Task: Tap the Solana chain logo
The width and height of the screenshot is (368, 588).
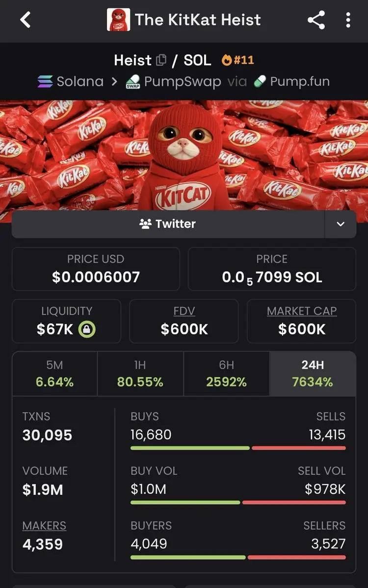Action: tap(45, 81)
